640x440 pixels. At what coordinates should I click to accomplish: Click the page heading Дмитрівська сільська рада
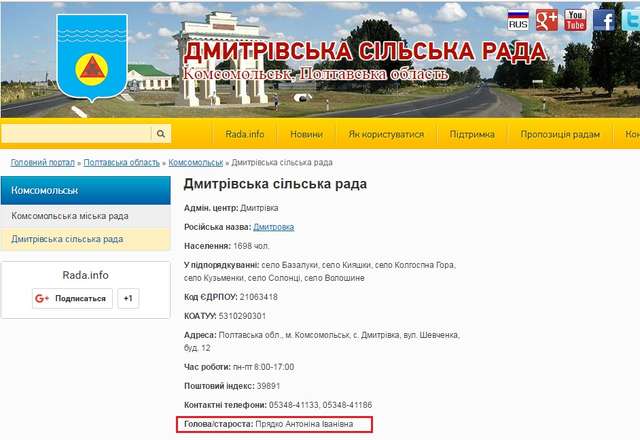coord(275,184)
